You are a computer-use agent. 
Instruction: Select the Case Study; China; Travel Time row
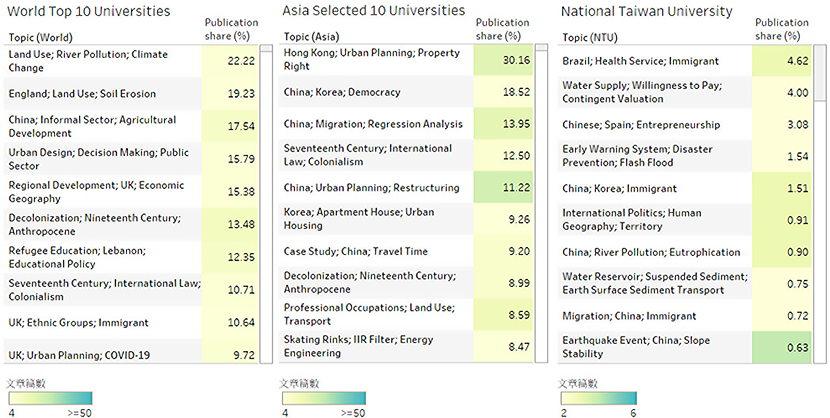tap(406, 251)
